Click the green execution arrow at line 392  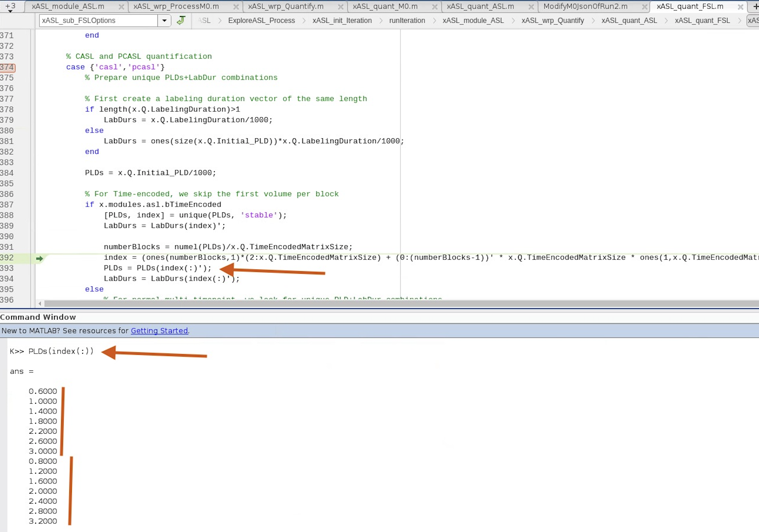pyautogui.click(x=40, y=258)
